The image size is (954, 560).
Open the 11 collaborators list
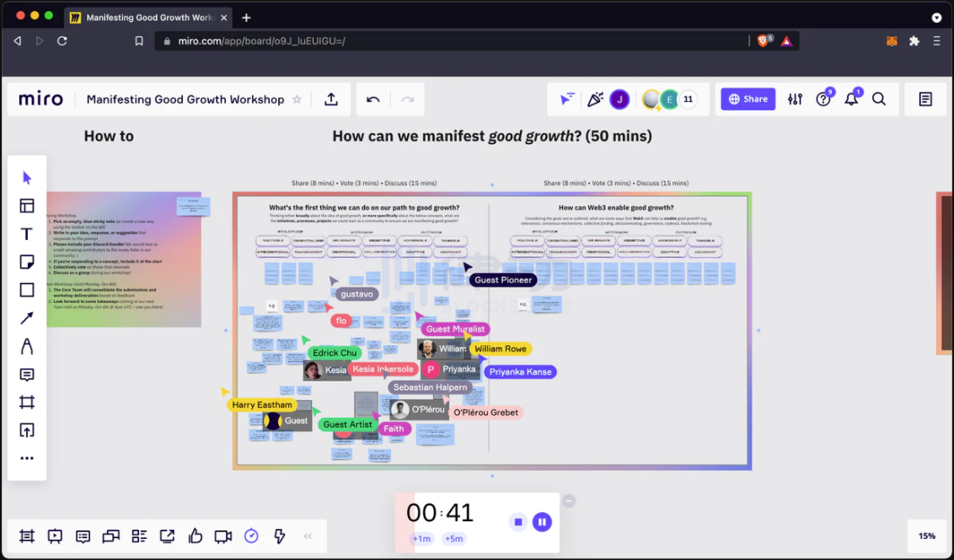(x=689, y=99)
